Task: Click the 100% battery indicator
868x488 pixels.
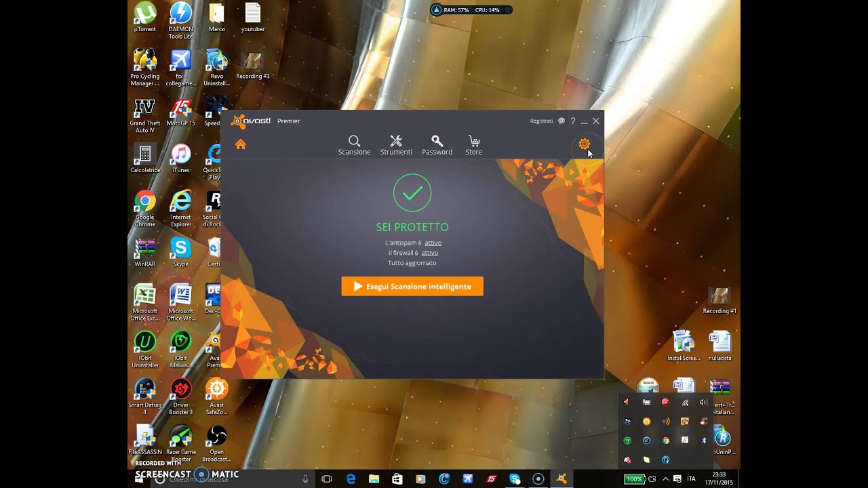Action: (634, 479)
